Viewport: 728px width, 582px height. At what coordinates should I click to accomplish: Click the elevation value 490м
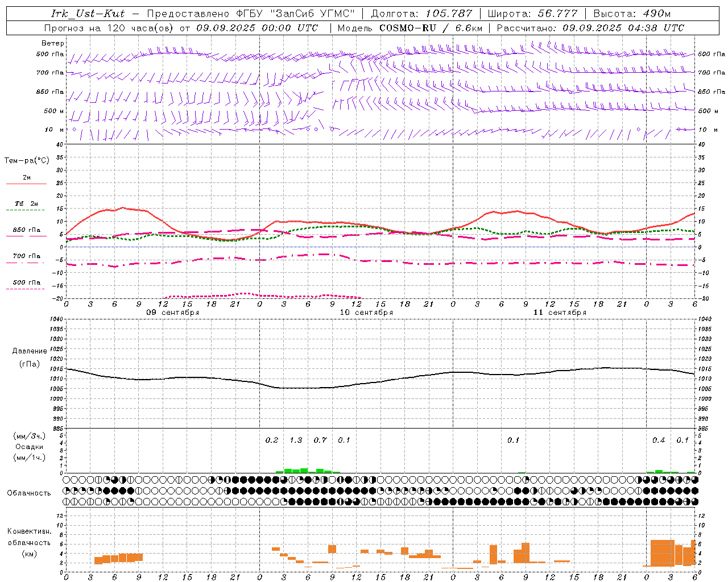657,14
